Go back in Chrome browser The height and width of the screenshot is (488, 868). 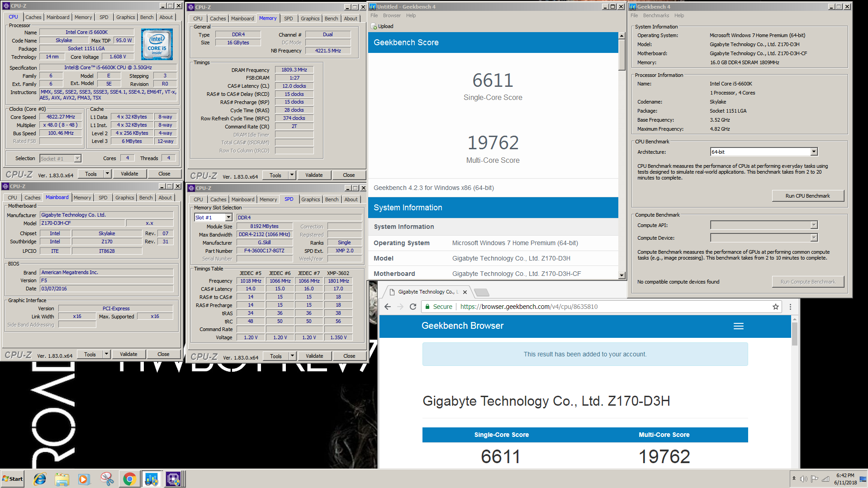click(388, 307)
